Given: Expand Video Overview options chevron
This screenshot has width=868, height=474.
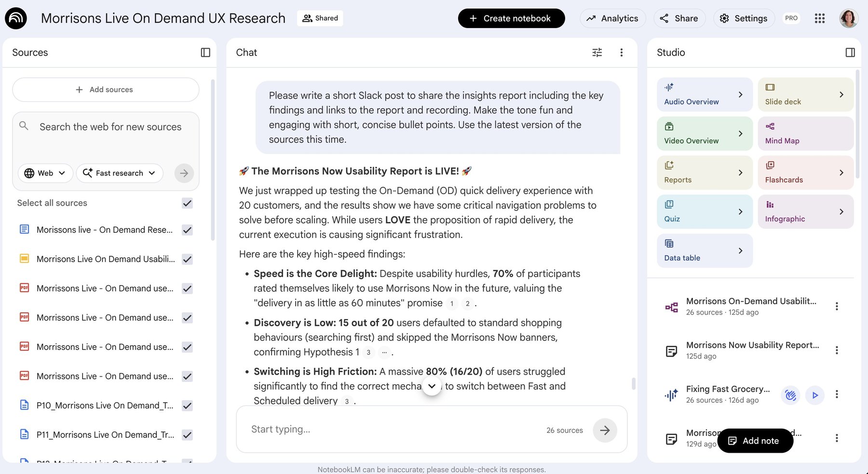Looking at the screenshot, I should (x=740, y=134).
